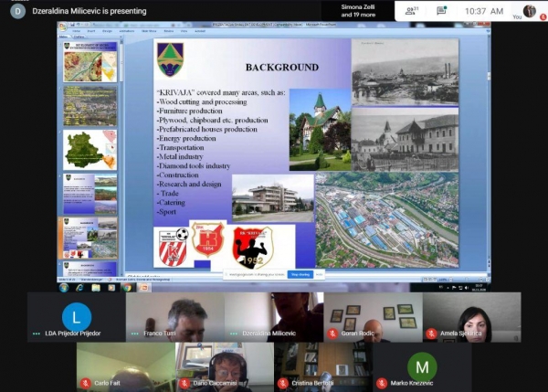Click the presenter's D avatar icon
The height and width of the screenshot is (392, 548).
point(18,11)
